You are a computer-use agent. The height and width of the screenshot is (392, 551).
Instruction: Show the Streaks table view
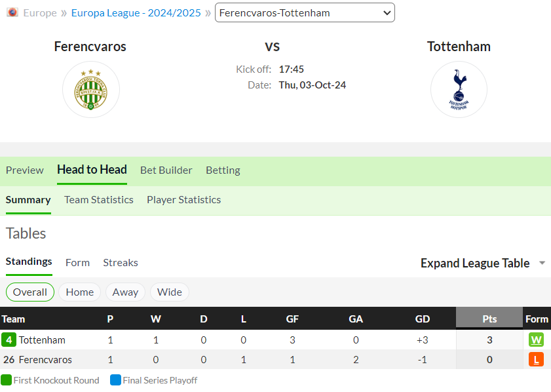click(x=121, y=263)
